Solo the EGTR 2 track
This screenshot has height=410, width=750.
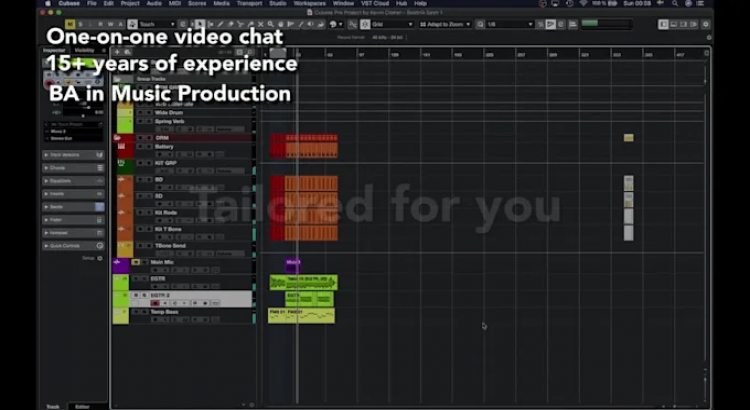tap(144, 295)
